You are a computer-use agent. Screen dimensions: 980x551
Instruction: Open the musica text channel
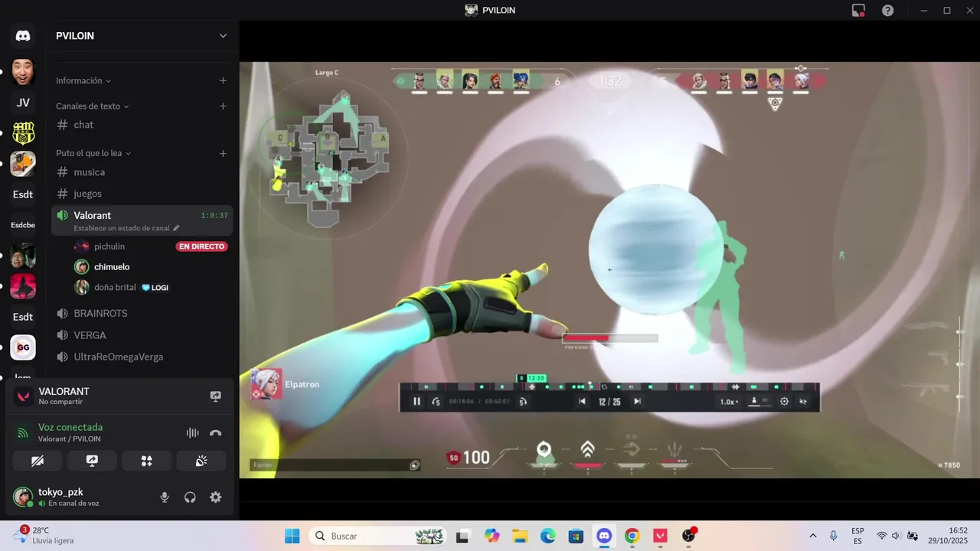click(x=142, y=172)
